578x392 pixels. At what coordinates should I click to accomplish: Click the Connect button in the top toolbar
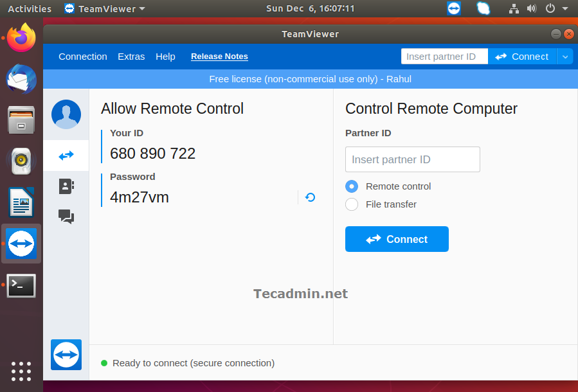(522, 57)
